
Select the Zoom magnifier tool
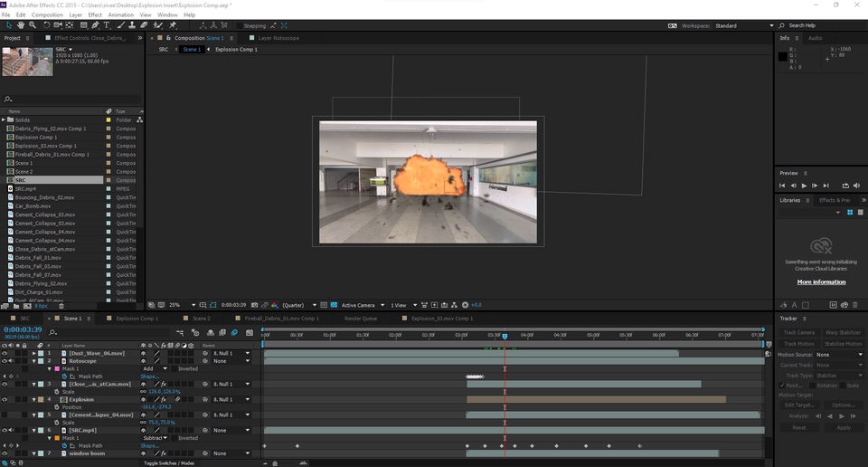click(x=33, y=25)
